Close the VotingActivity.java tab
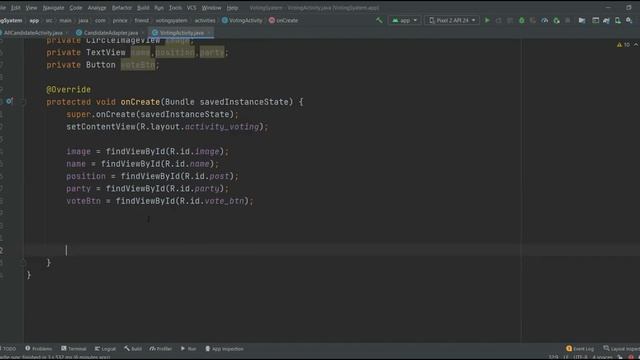The width and height of the screenshot is (640, 360). click(209, 33)
